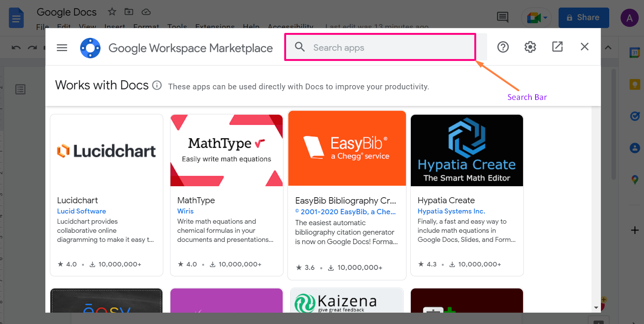
Task: Get add-ons with plus icon
Action: tap(635, 230)
